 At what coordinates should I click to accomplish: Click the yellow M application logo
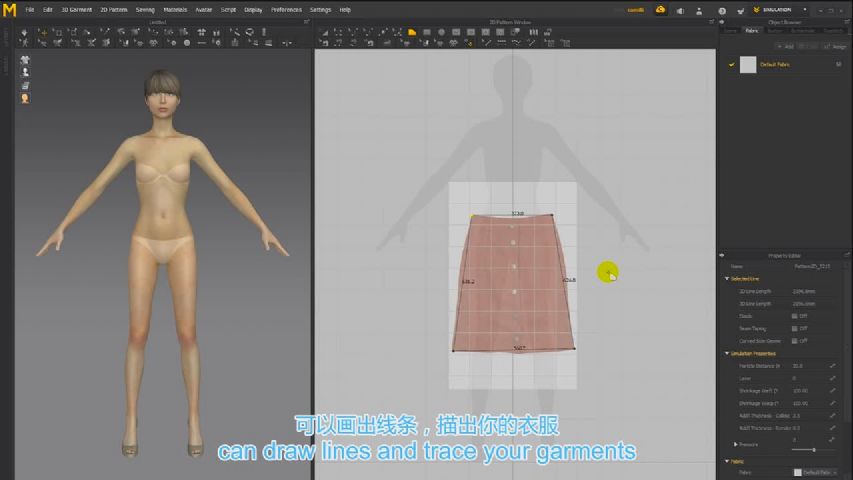(9, 10)
